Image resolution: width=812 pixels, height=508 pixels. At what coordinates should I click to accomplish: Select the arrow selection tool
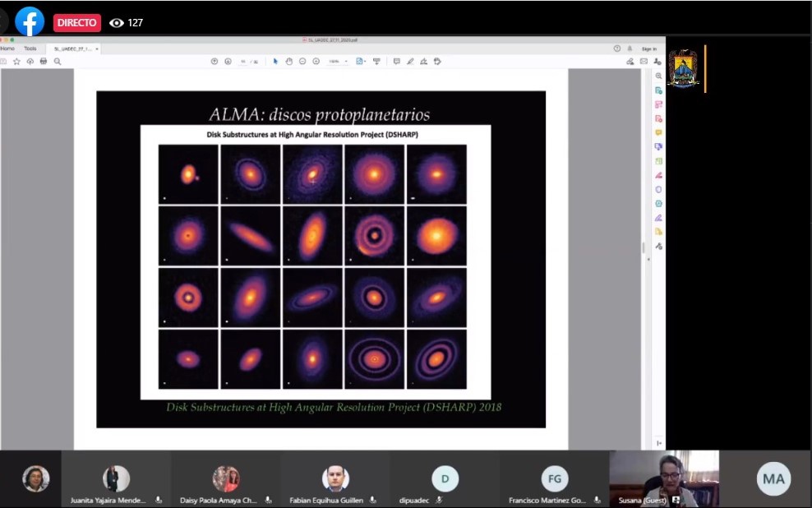click(275, 62)
